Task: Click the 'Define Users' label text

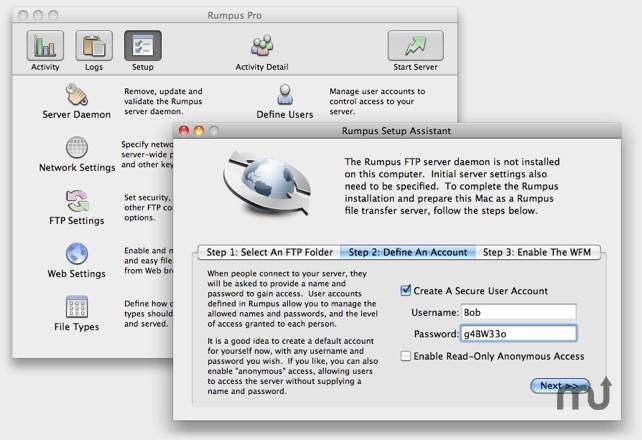Action: tap(285, 115)
